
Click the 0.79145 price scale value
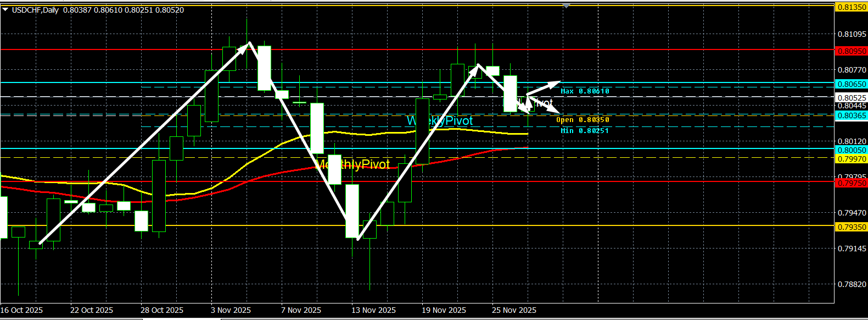pos(852,249)
